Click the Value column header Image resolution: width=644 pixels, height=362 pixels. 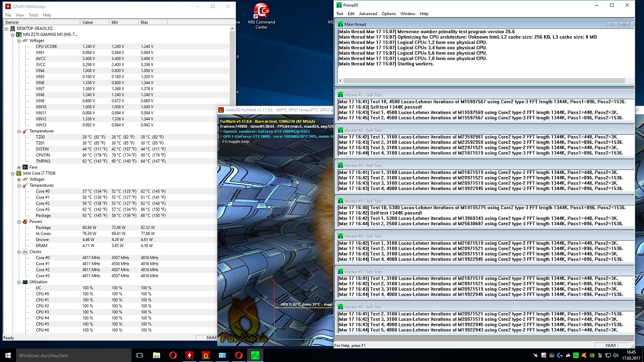click(95, 22)
